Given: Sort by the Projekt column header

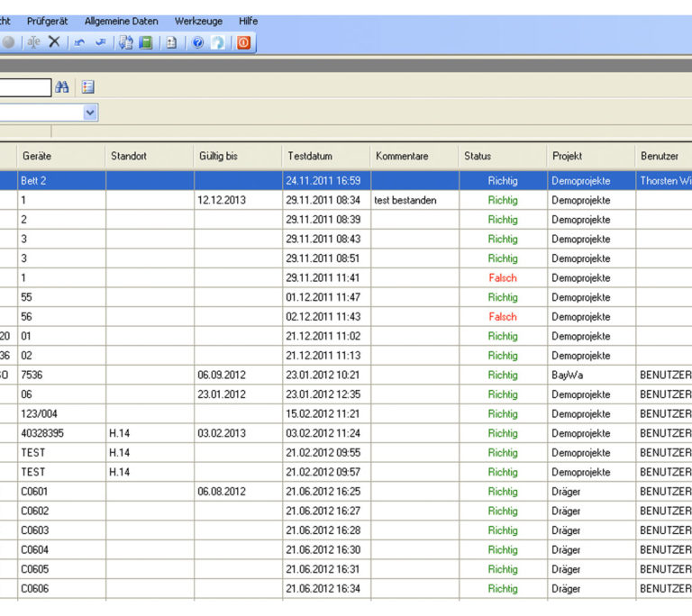Looking at the screenshot, I should click(x=591, y=156).
